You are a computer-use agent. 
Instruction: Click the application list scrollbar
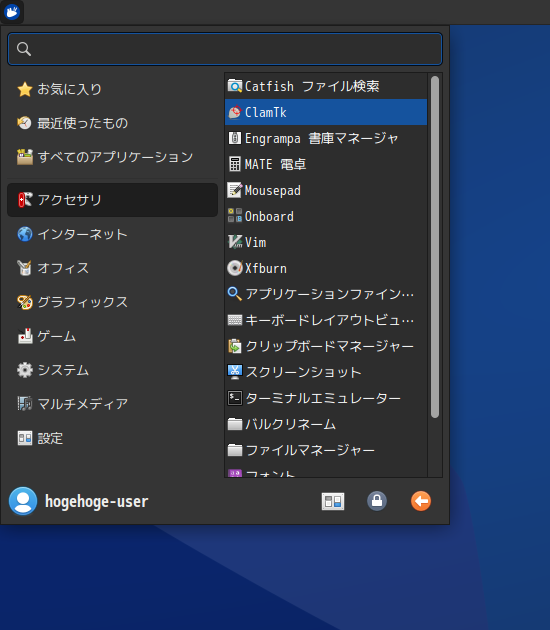(435, 247)
